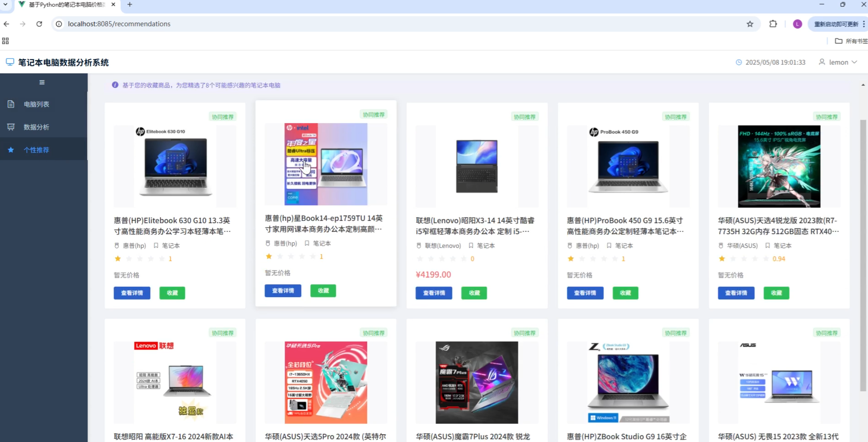Select the 数据分析 chart icon in sidebar
This screenshot has height=442, width=868.
(x=11, y=127)
